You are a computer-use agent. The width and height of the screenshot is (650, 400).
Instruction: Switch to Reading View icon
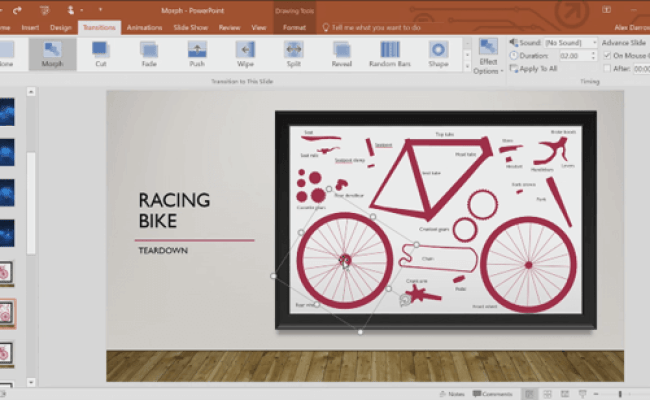click(x=565, y=394)
